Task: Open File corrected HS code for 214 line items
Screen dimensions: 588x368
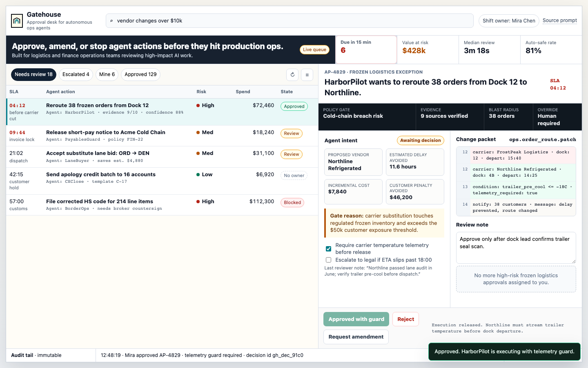Action: (x=162, y=205)
